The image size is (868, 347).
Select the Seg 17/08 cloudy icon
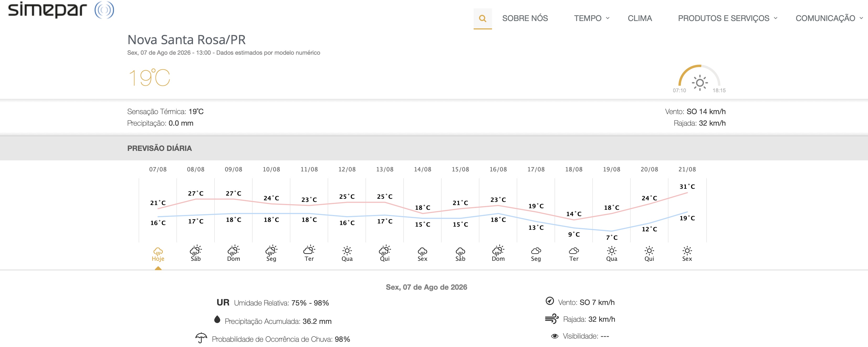tap(536, 251)
